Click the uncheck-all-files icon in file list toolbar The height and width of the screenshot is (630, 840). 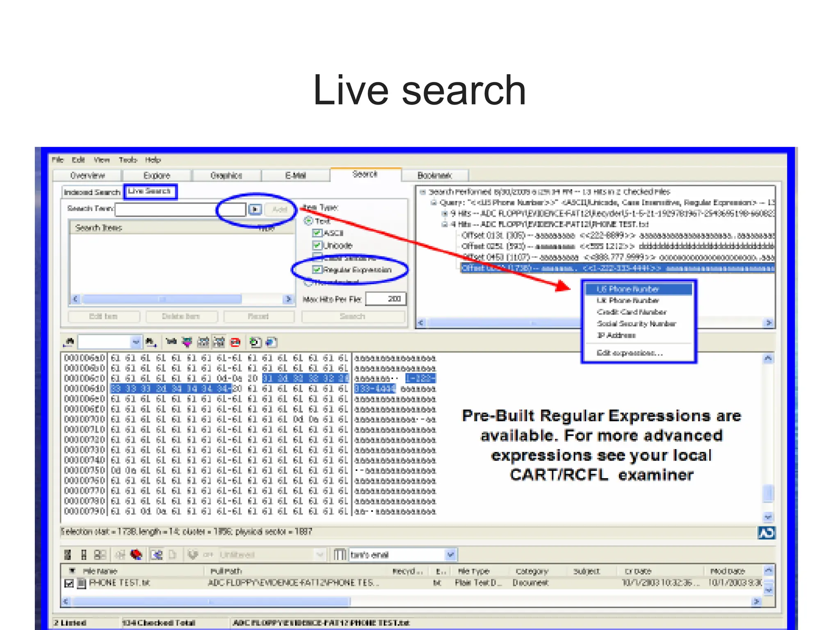tap(84, 555)
